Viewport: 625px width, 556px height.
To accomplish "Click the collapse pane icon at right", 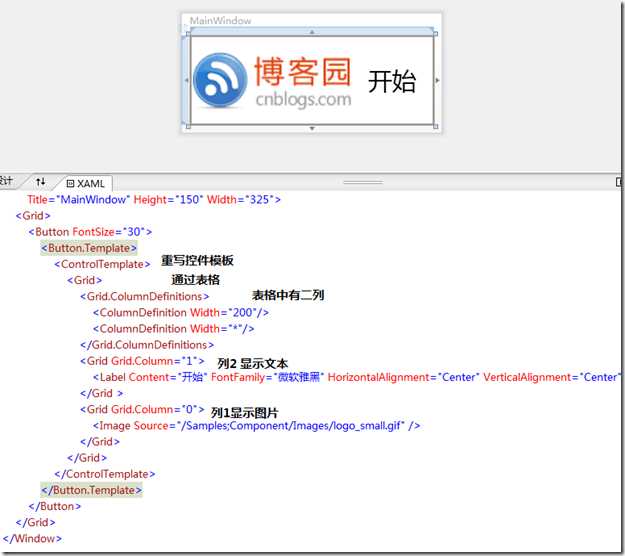I will [x=620, y=182].
